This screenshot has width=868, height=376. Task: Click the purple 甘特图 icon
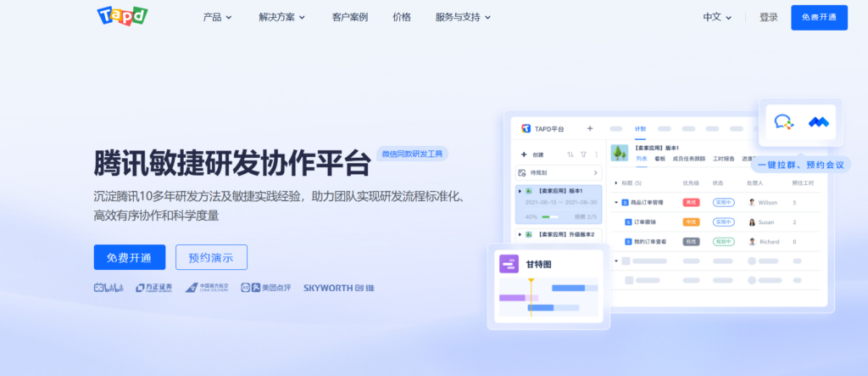(x=509, y=264)
